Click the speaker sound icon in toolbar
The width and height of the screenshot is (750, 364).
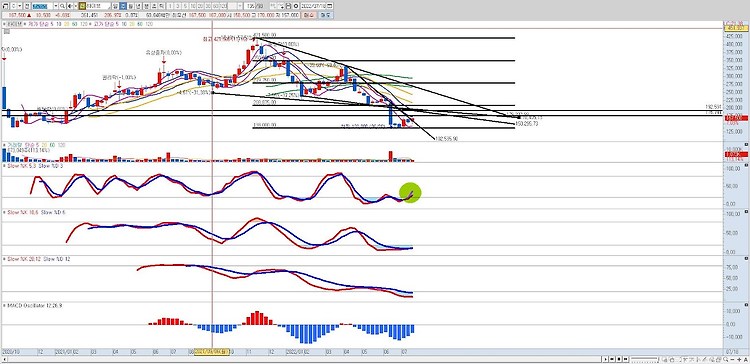(69, 6)
